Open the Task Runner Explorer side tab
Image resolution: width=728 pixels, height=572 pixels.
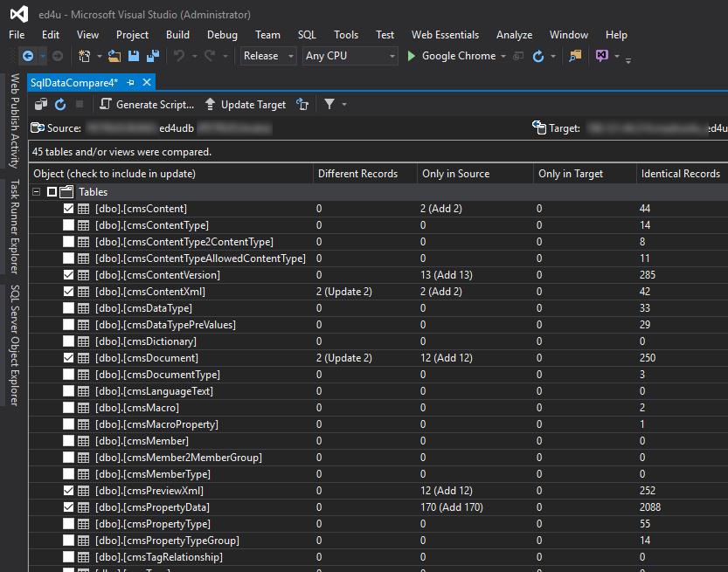coord(15,226)
